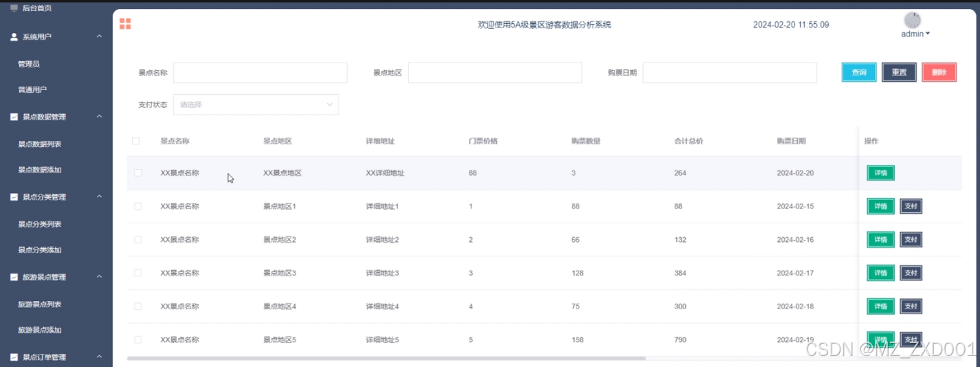The image size is (980, 367).
Task: Click 支付 in the 2024-02-16 row
Action: [x=911, y=239]
